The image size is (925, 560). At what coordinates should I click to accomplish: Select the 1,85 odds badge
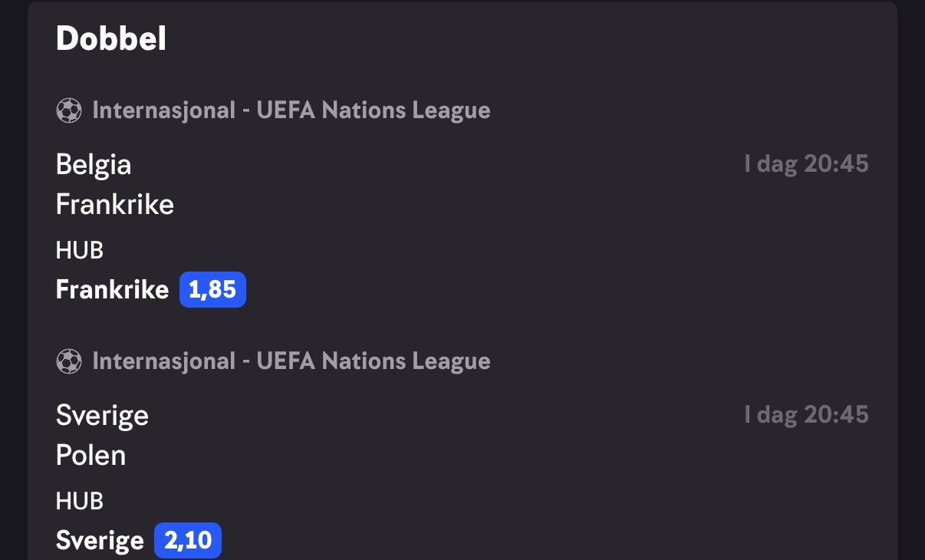pos(212,289)
